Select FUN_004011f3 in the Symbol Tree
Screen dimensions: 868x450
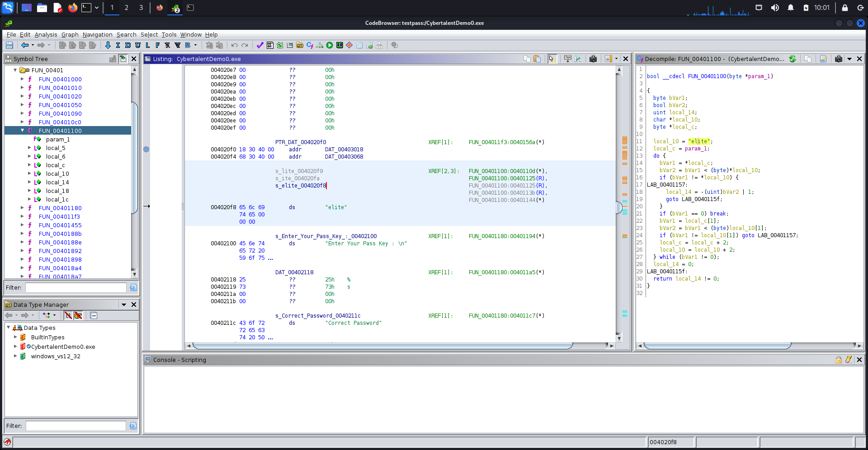(59, 216)
